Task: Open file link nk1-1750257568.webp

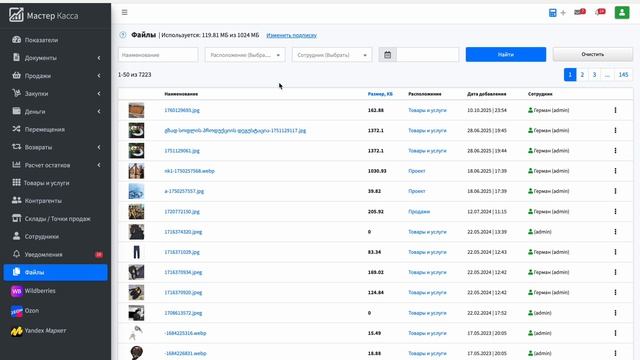Action: (189, 171)
